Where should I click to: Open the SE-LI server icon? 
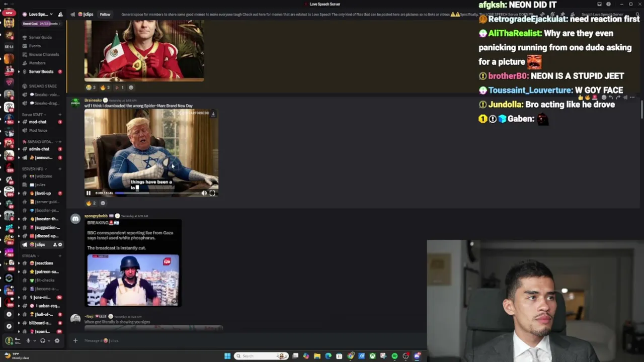tap(9, 46)
